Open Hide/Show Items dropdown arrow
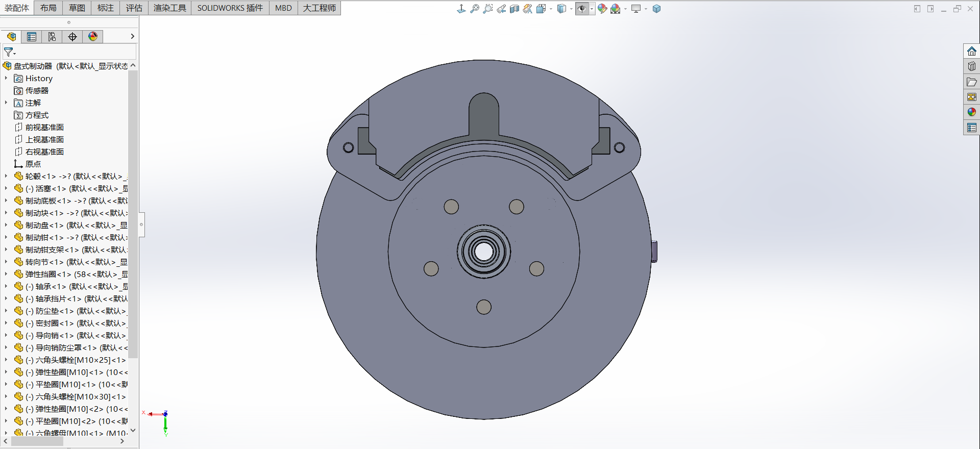This screenshot has height=449, width=980. 592,9
